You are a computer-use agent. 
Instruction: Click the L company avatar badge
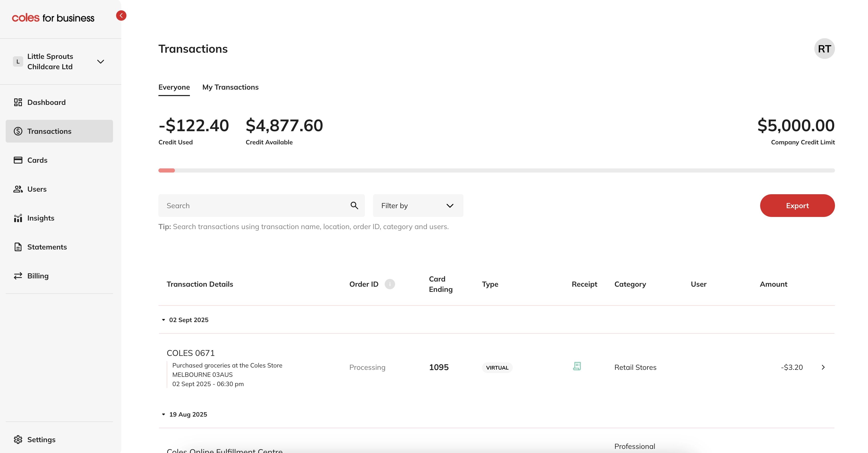[x=18, y=61]
